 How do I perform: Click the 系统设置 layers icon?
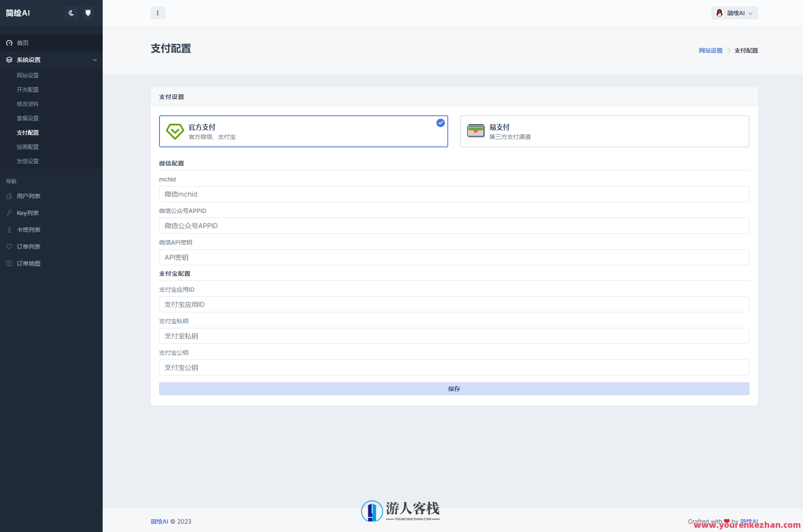click(9, 60)
